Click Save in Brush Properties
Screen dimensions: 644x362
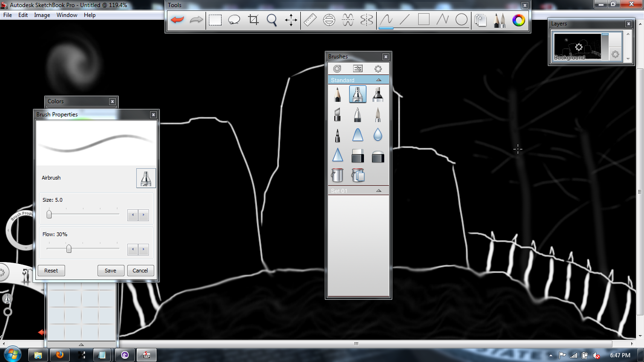[x=110, y=271]
